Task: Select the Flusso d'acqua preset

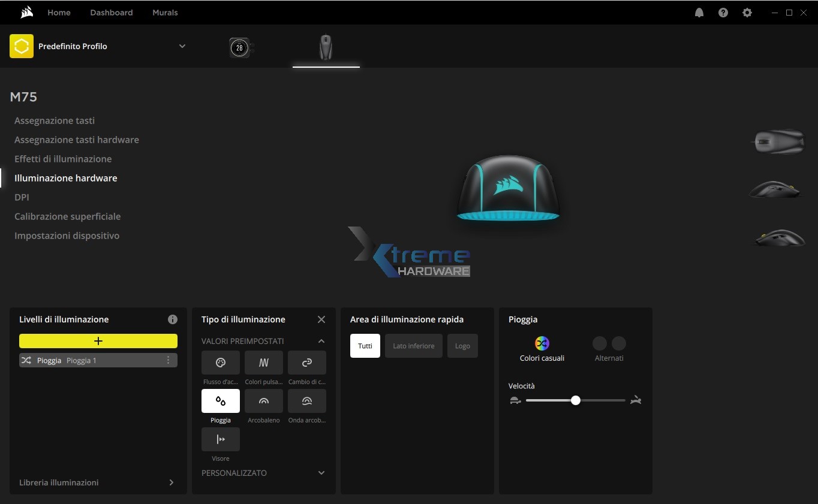Action: click(220, 363)
